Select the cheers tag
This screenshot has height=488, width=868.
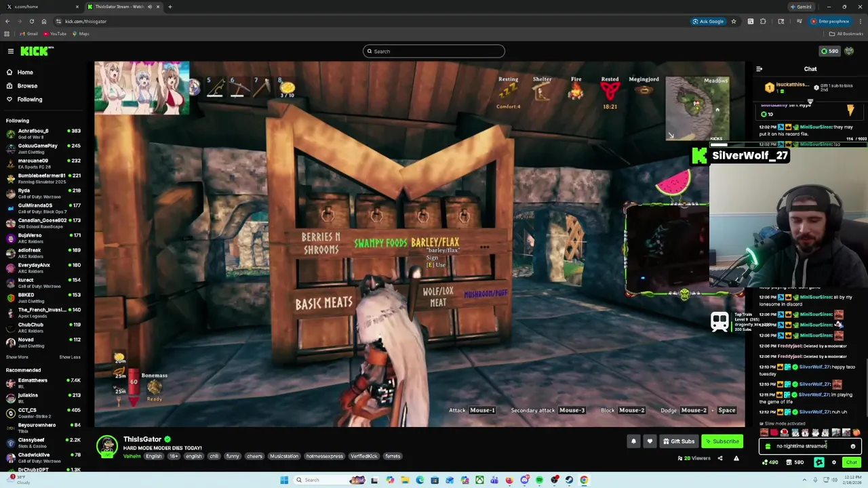point(254,456)
